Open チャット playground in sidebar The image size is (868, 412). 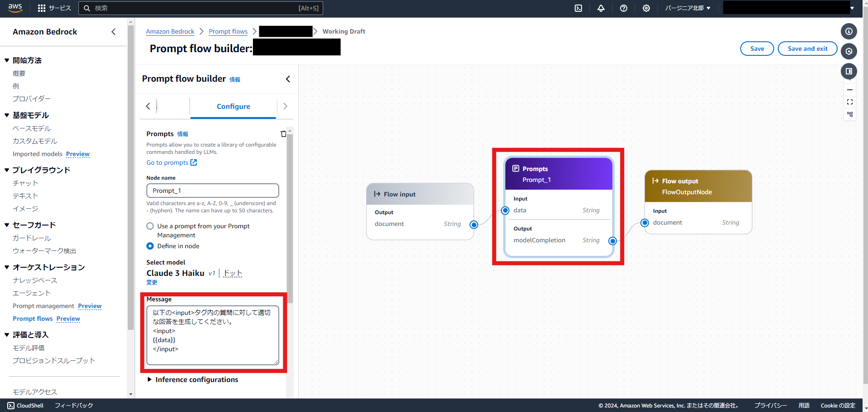(25, 183)
